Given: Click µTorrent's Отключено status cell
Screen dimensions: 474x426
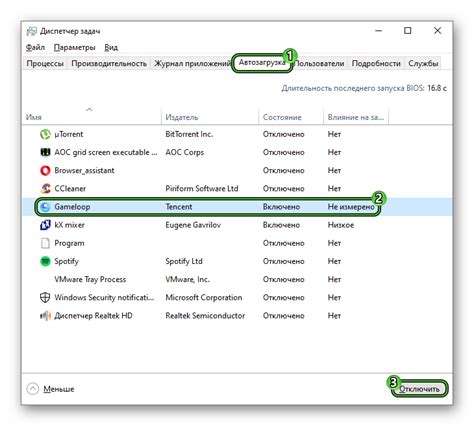Looking at the screenshot, I should (284, 134).
